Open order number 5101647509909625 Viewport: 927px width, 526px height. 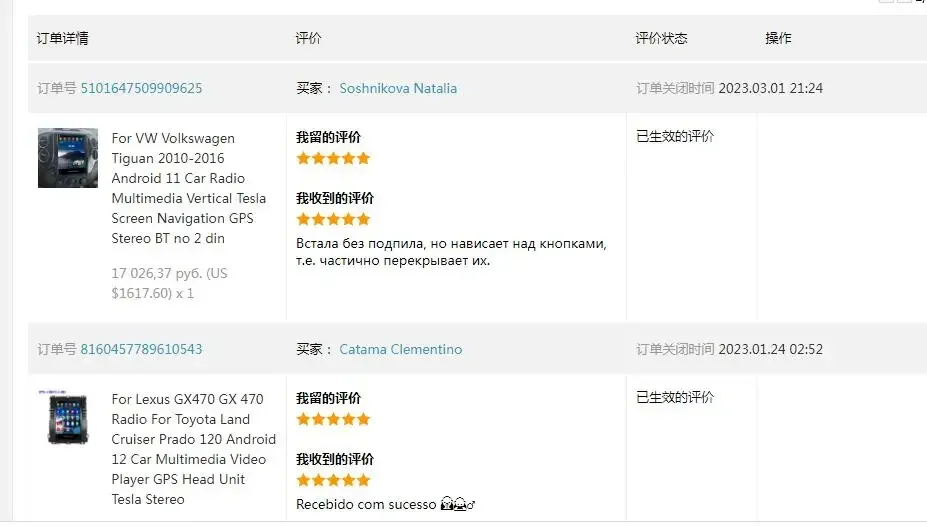pos(141,88)
